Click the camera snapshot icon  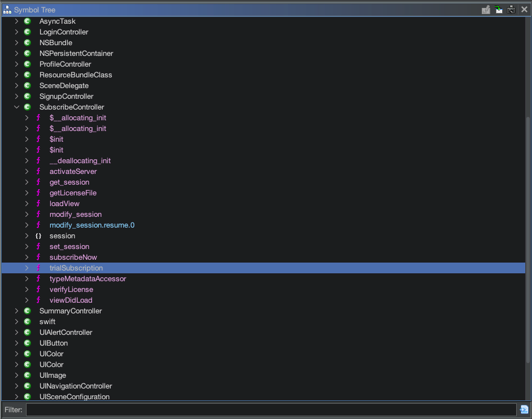511,10
